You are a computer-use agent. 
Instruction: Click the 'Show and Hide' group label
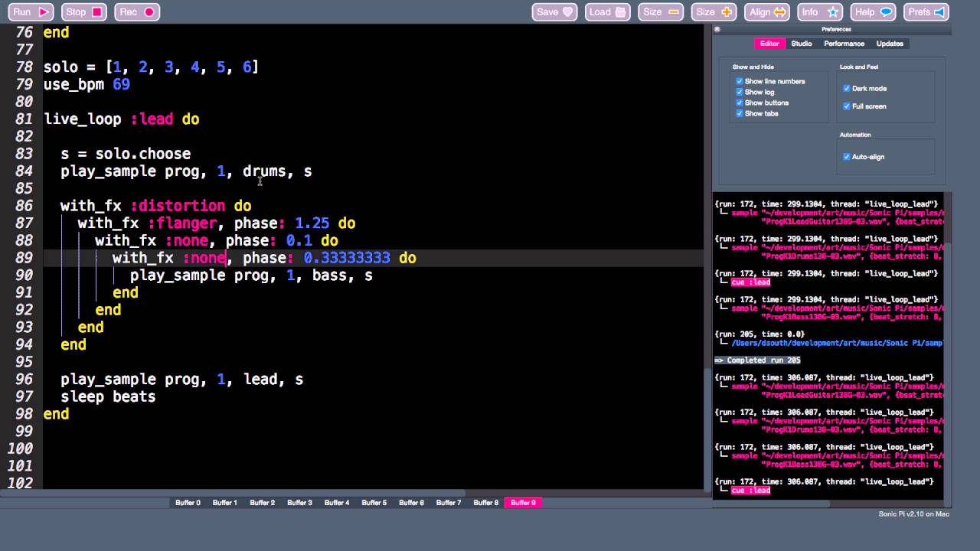pos(753,67)
